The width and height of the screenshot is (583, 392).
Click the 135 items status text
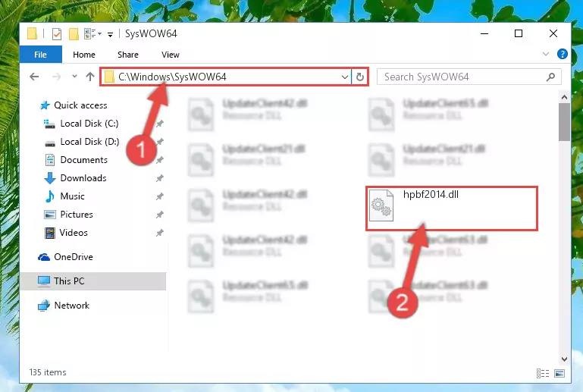(x=48, y=372)
